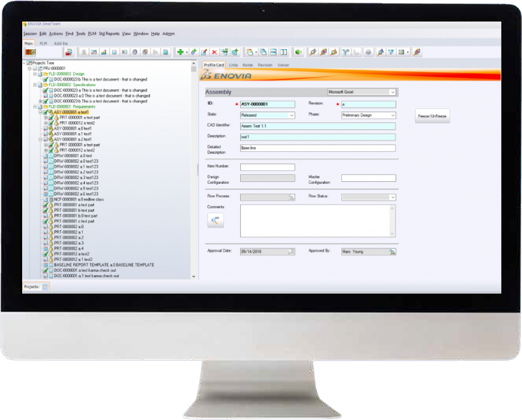Image resolution: width=522 pixels, height=420 pixels.
Task: Click the project tree scroll down arrow
Action: point(194,277)
